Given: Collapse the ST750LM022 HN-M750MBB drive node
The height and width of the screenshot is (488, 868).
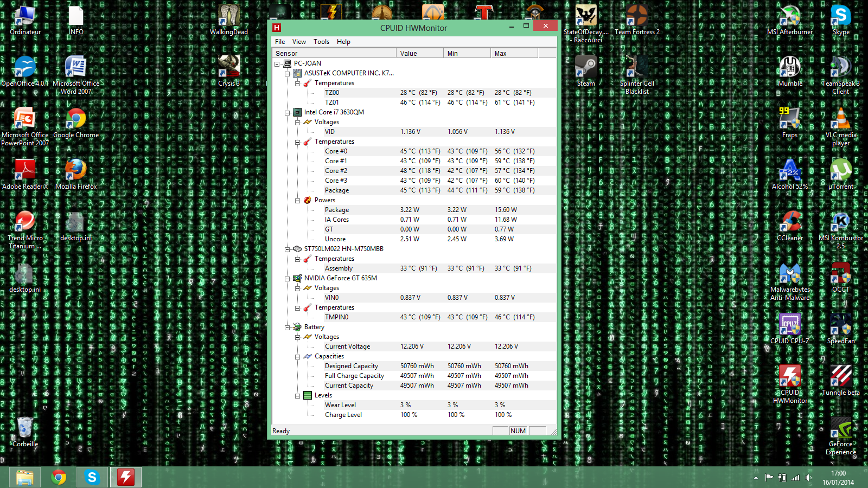Looking at the screenshot, I should pos(288,249).
